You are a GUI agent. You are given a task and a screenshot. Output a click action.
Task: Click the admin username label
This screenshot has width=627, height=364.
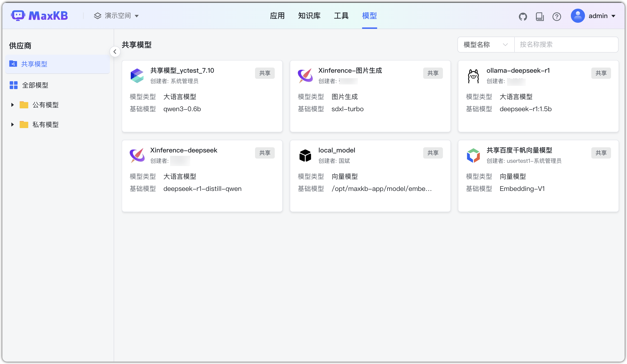click(x=598, y=16)
